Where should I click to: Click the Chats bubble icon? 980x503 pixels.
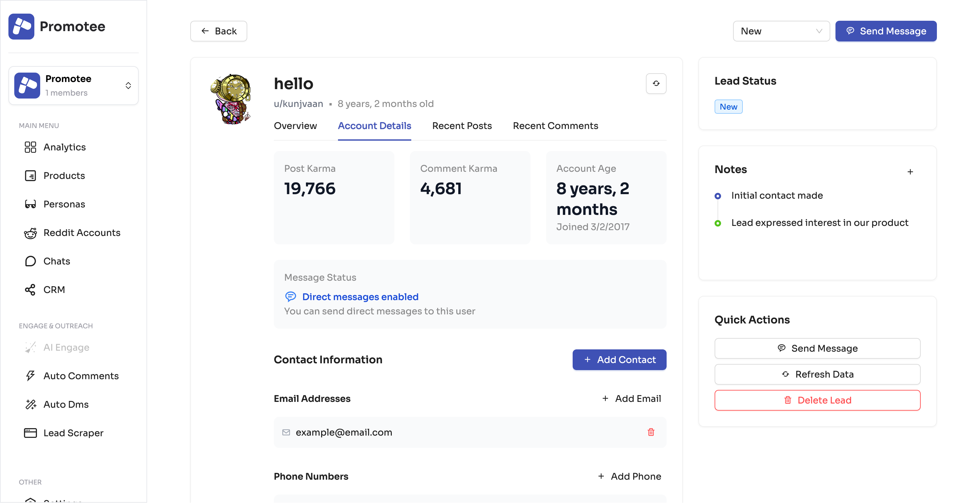30,262
